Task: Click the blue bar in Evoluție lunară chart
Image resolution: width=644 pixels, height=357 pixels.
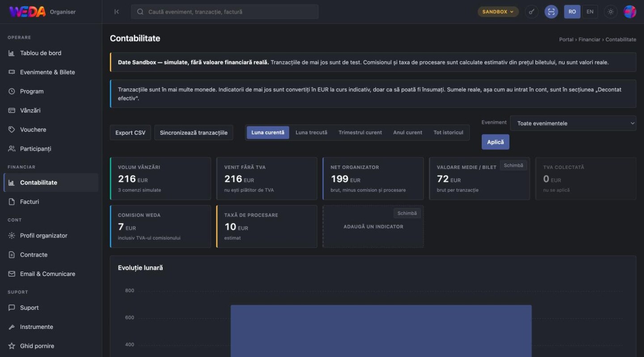Action: click(381, 331)
